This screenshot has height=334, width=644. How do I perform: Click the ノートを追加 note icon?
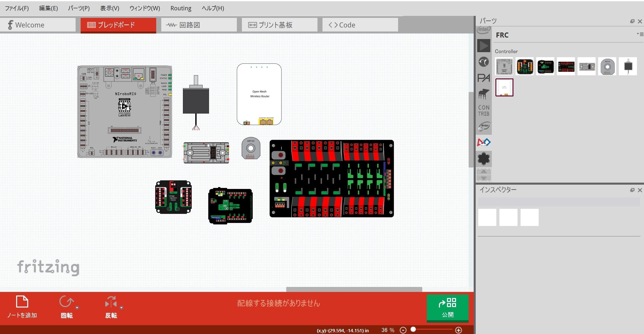click(x=22, y=302)
